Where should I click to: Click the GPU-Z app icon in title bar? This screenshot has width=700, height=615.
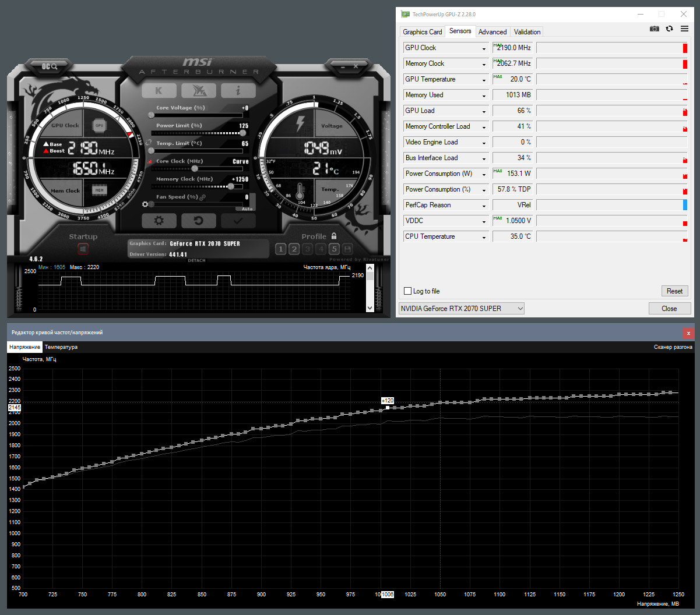(405, 14)
